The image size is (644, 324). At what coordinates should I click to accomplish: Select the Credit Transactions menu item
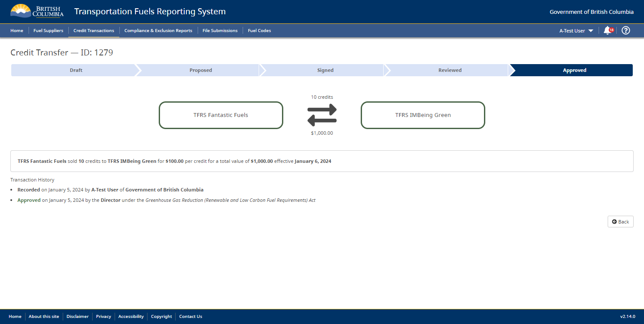click(94, 31)
